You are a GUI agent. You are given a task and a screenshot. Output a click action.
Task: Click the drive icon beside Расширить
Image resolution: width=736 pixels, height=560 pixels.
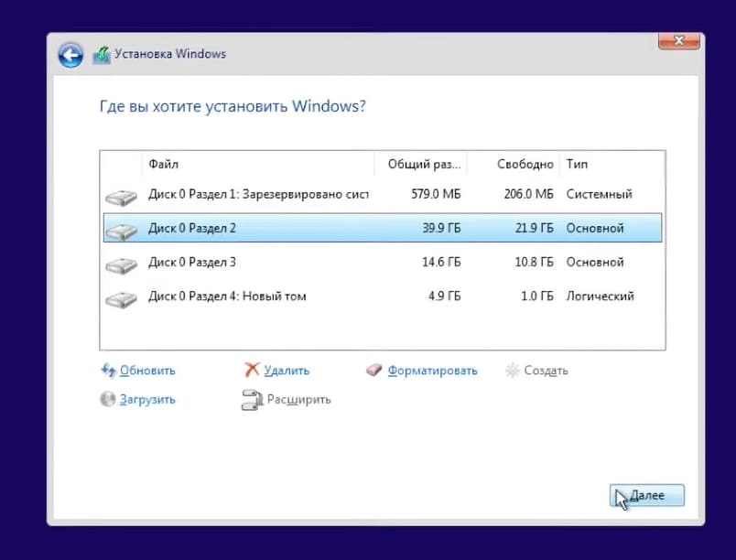click(252, 400)
